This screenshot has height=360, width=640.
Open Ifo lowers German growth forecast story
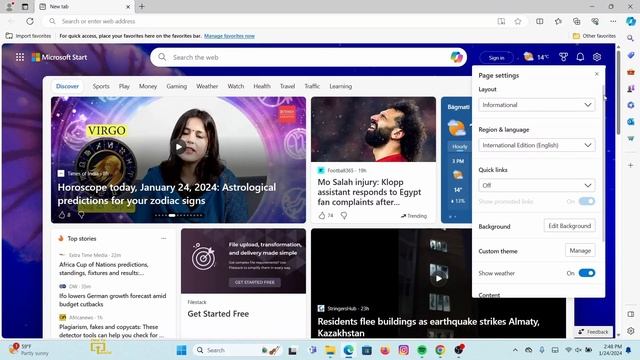pos(113,300)
